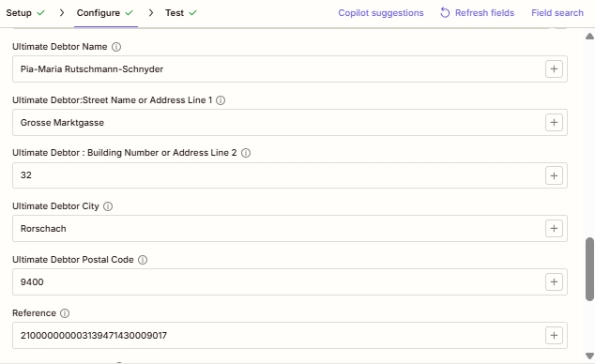Click the info icon next to Ultimate Debtor City
The width and height of the screenshot is (595, 364).
108,206
